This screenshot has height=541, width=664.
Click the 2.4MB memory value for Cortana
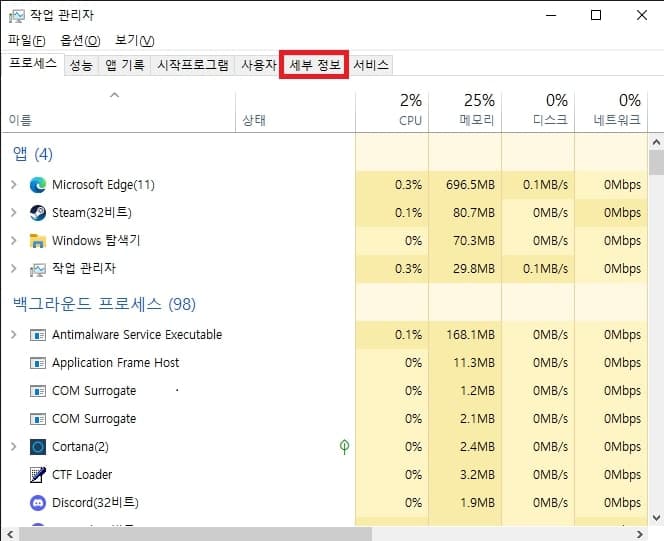pyautogui.click(x=477, y=447)
